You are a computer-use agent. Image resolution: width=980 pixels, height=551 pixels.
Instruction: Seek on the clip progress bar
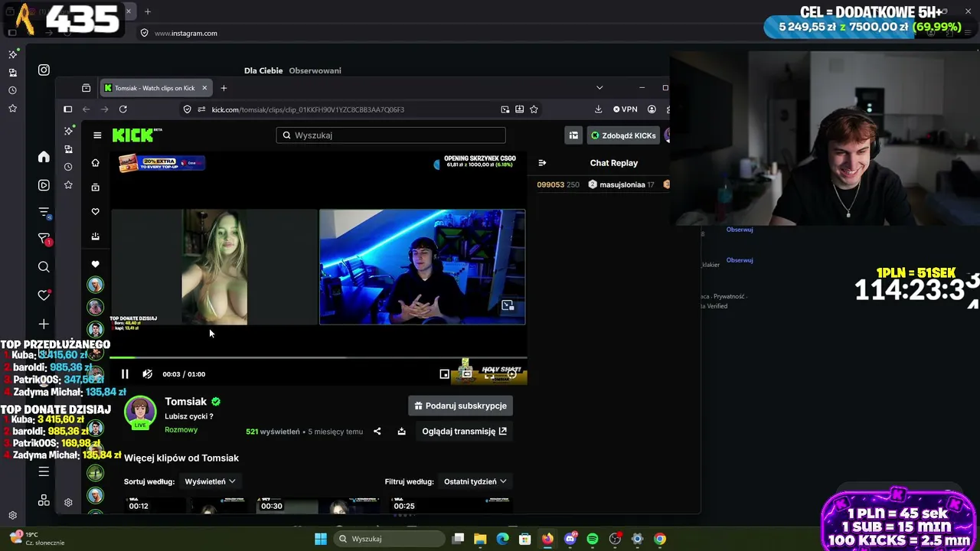point(318,357)
